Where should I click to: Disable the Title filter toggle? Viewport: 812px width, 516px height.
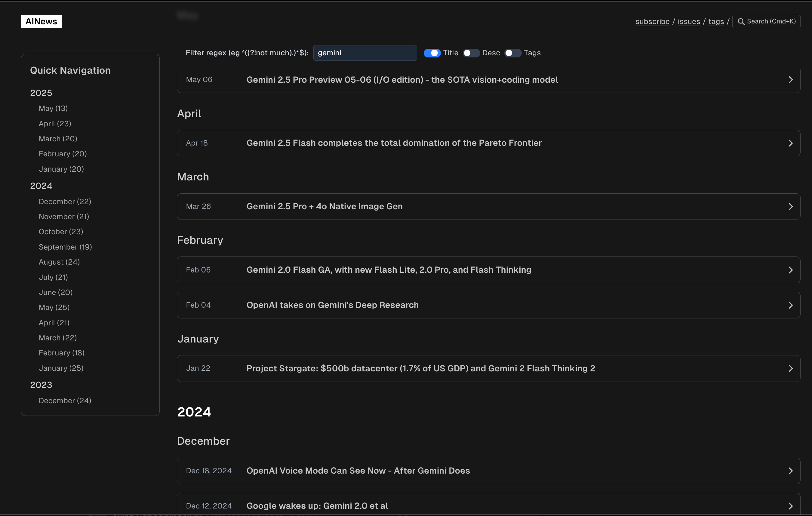coord(432,53)
